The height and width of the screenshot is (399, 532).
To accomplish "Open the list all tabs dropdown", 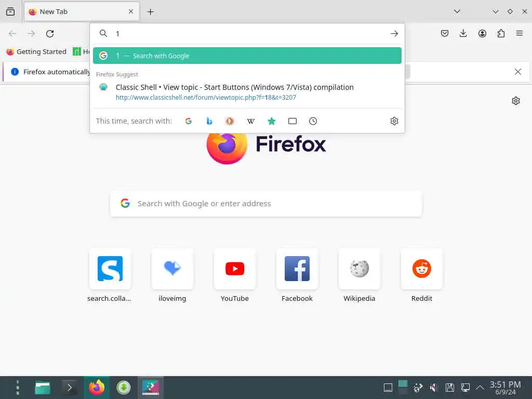I will coord(457,11).
